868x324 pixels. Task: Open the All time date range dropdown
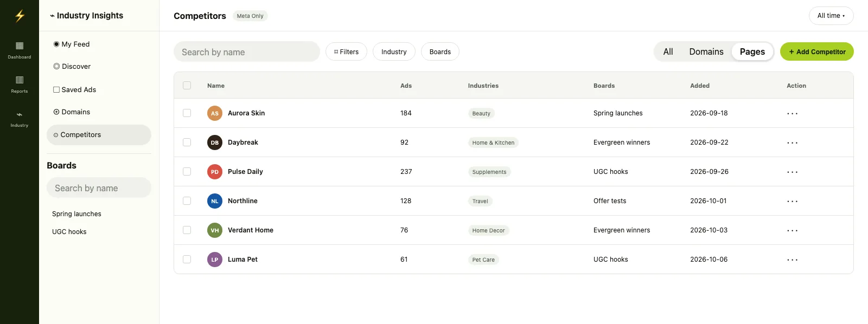(x=831, y=16)
